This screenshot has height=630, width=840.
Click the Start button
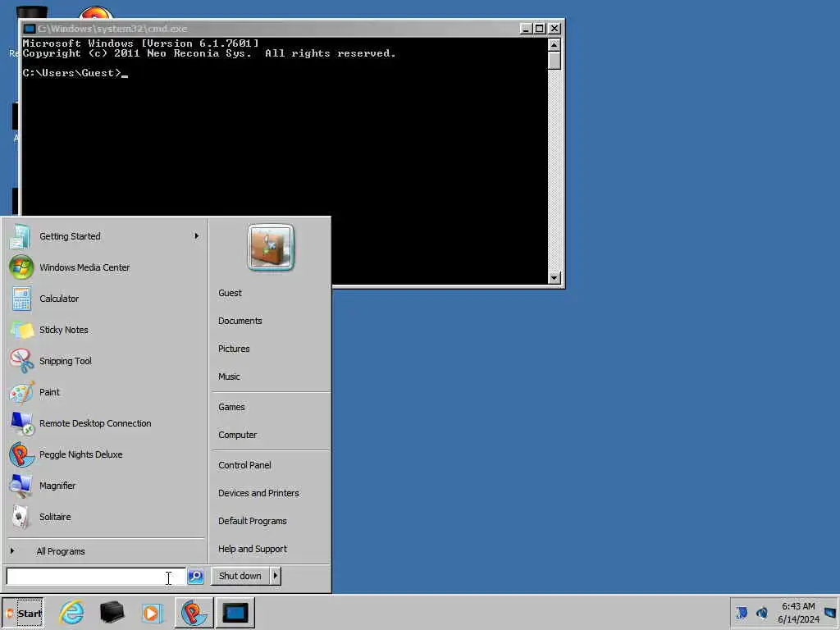tap(23, 613)
